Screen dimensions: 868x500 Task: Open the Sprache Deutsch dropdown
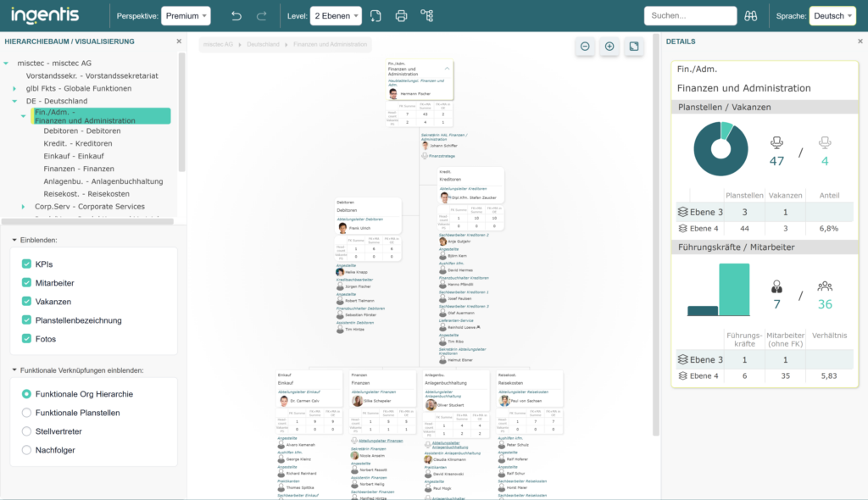click(832, 16)
